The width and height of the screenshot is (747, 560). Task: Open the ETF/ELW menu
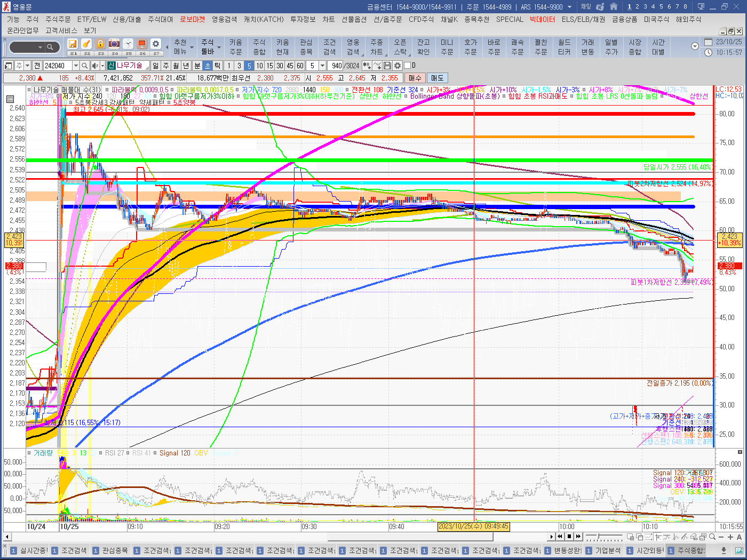click(x=92, y=19)
